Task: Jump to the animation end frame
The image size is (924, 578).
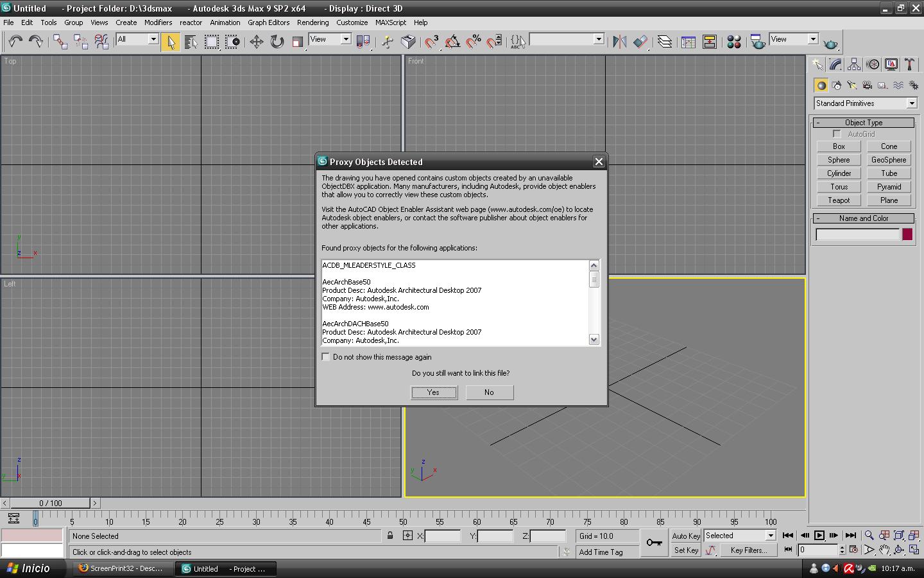Action: tap(851, 536)
